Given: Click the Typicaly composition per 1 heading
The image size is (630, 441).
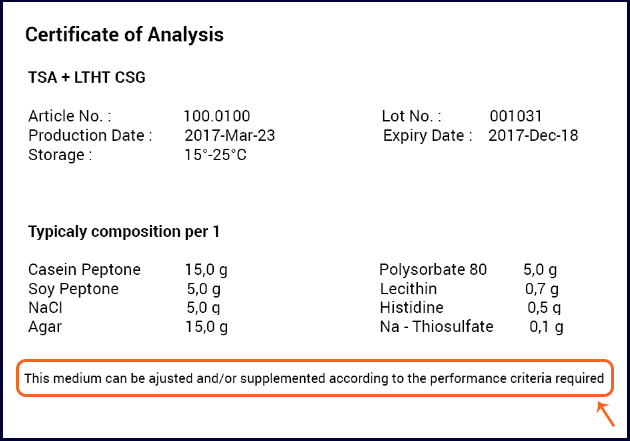Looking at the screenshot, I should tap(124, 232).
